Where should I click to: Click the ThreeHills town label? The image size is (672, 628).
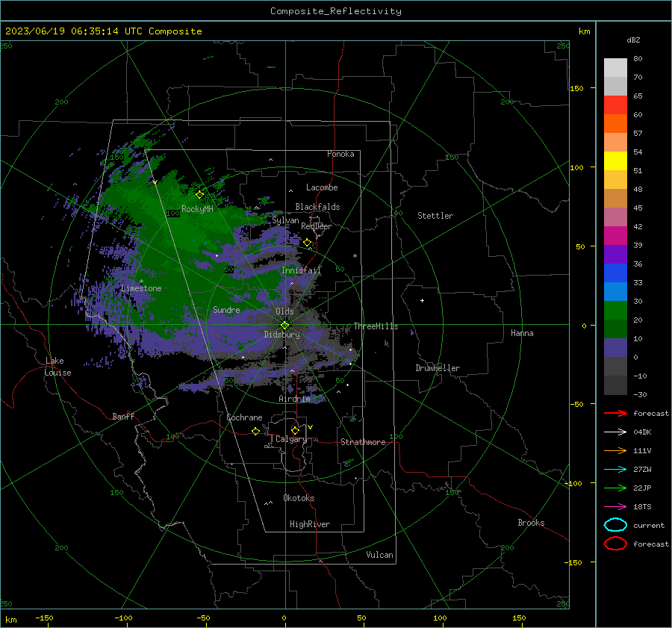(376, 326)
